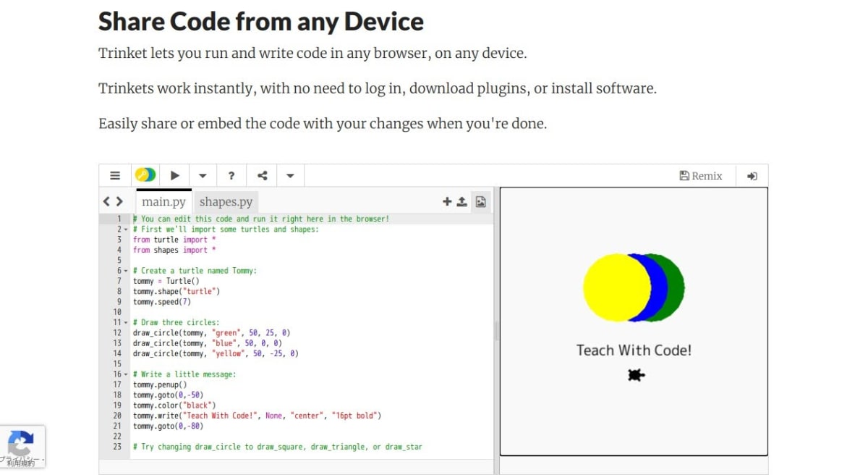Collapse code fold arrow at line 16
Image resolution: width=868 pixels, height=475 pixels.
pos(125,375)
